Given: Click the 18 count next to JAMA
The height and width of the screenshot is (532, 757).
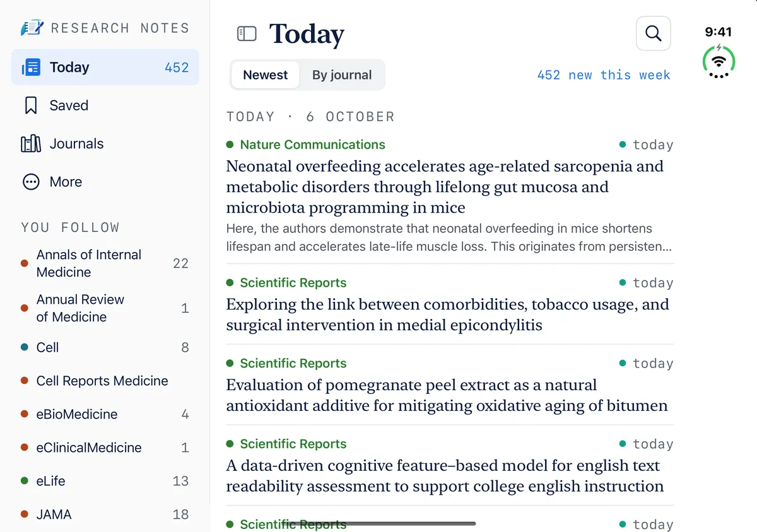Looking at the screenshot, I should click(x=180, y=514).
